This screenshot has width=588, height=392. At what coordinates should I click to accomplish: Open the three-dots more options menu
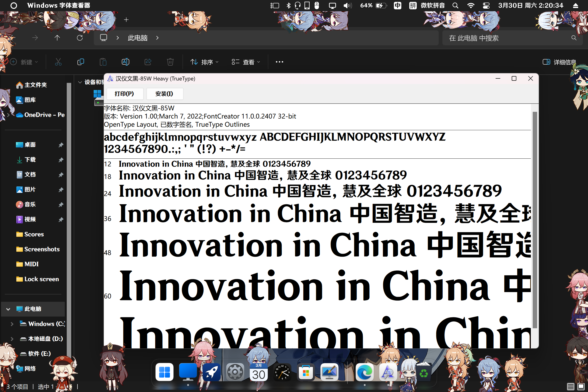pyautogui.click(x=280, y=62)
